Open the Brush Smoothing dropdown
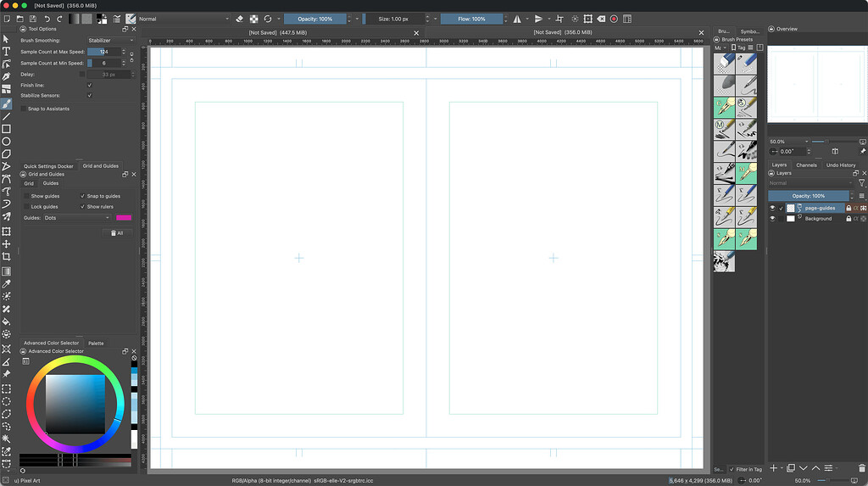868x486 pixels. (110, 41)
